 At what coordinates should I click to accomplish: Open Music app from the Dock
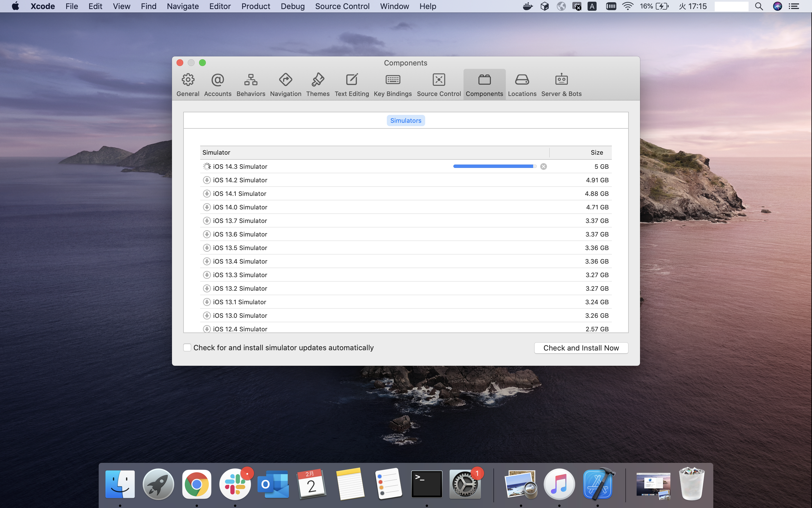pos(559,484)
